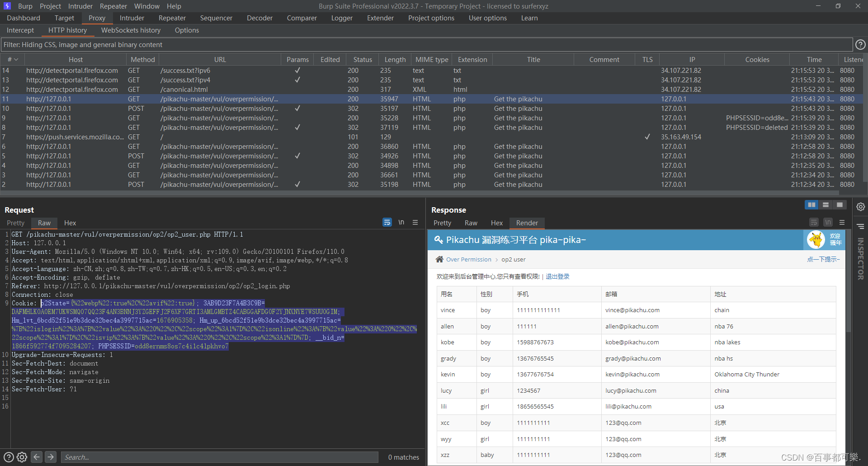Open the Help menu
Viewport: 868px width, 466px height.
(174, 6)
